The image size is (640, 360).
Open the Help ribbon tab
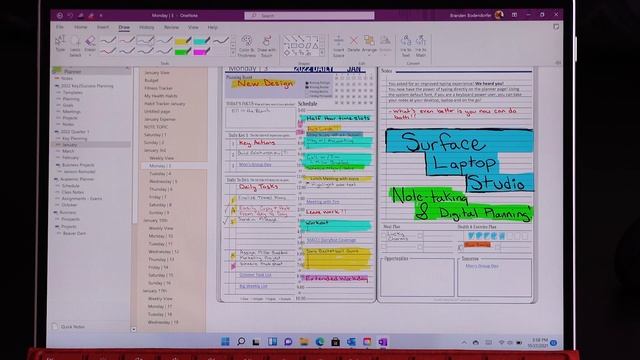[x=213, y=27]
